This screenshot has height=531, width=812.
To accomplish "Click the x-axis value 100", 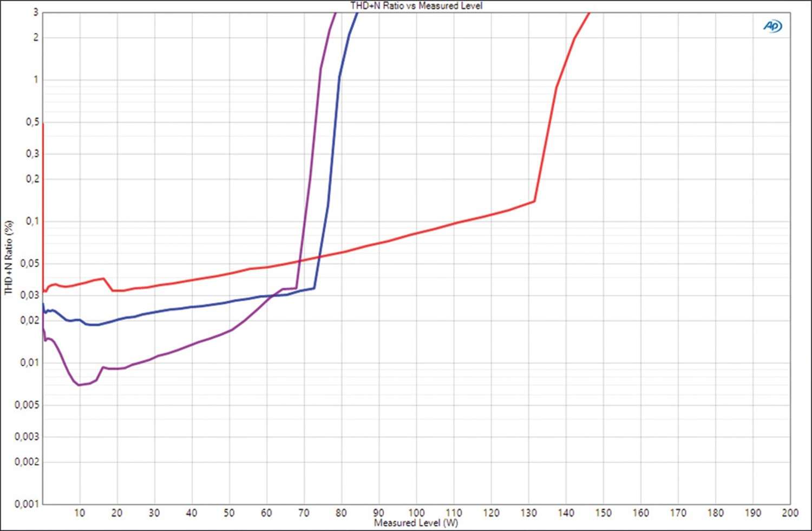I will click(416, 513).
